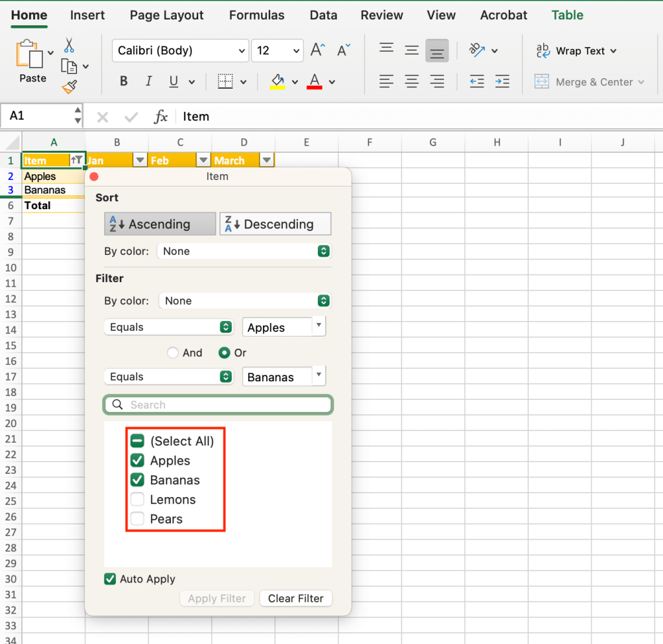Image resolution: width=663 pixels, height=644 pixels.
Task: Click the Cut scissors icon
Action: click(x=69, y=45)
